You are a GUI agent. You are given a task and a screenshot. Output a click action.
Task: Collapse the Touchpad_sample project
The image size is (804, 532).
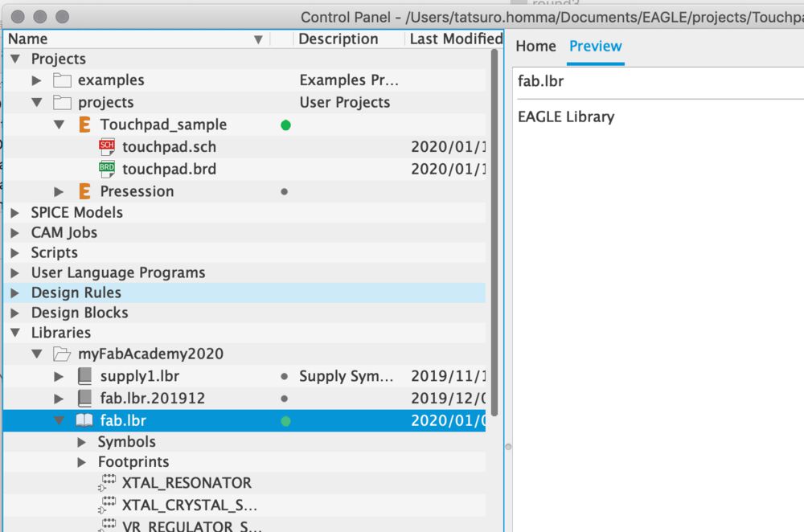tap(59, 125)
